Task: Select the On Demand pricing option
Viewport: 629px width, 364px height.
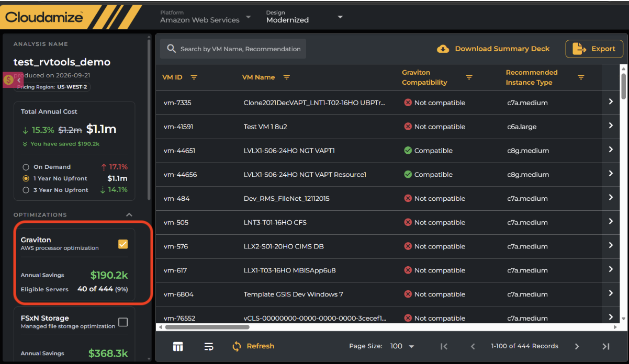Action: tap(26, 167)
